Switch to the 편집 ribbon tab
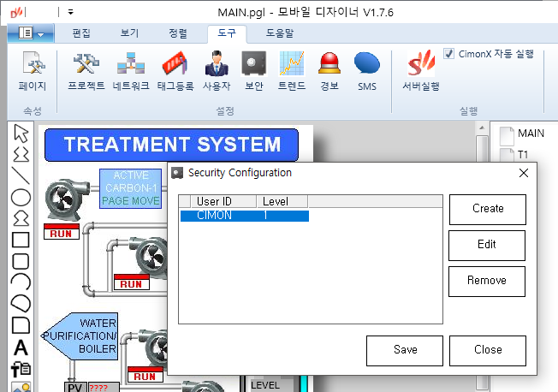558x392 pixels. coord(81,33)
